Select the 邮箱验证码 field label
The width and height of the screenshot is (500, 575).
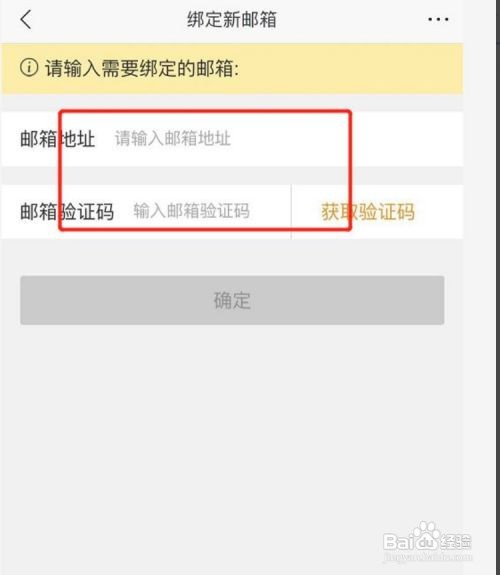coord(67,212)
